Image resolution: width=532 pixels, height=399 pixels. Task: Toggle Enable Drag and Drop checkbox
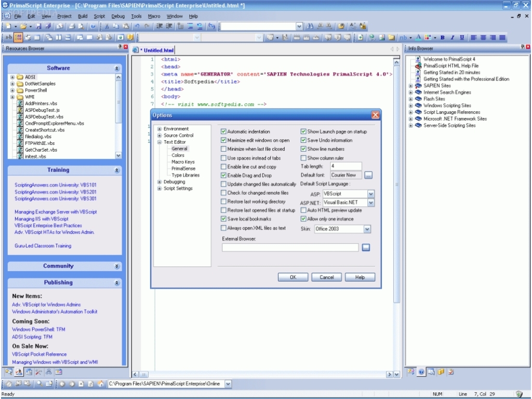tap(223, 176)
